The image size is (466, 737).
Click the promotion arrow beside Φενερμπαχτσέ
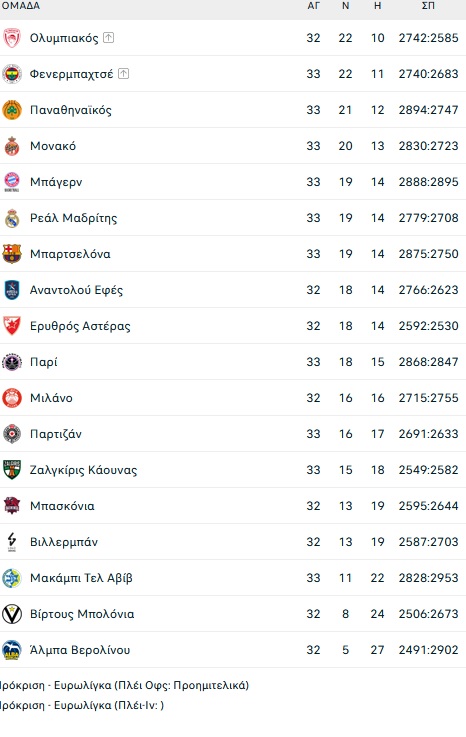(x=123, y=73)
